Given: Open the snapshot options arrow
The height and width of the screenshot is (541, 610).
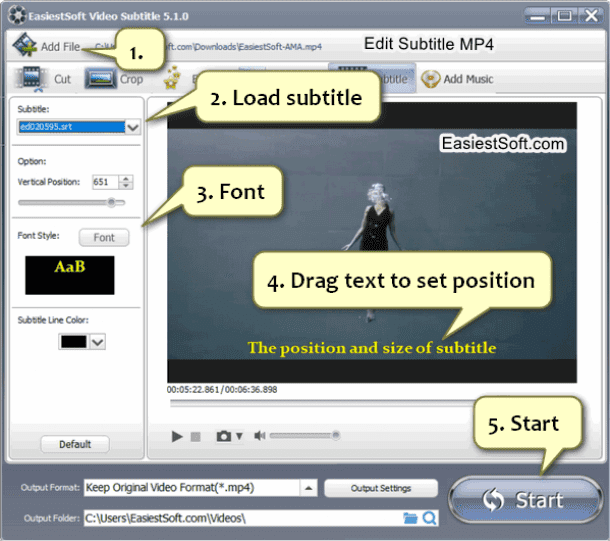Looking at the screenshot, I should click(240, 436).
